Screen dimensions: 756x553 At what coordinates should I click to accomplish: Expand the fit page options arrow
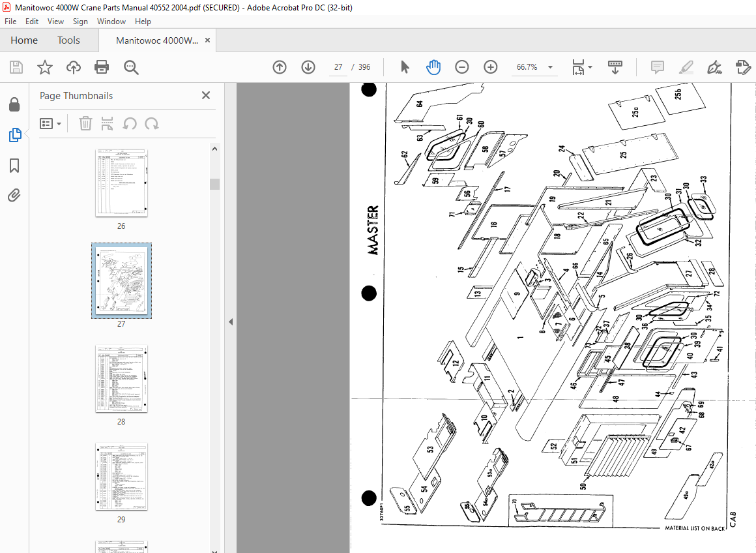[x=590, y=67]
